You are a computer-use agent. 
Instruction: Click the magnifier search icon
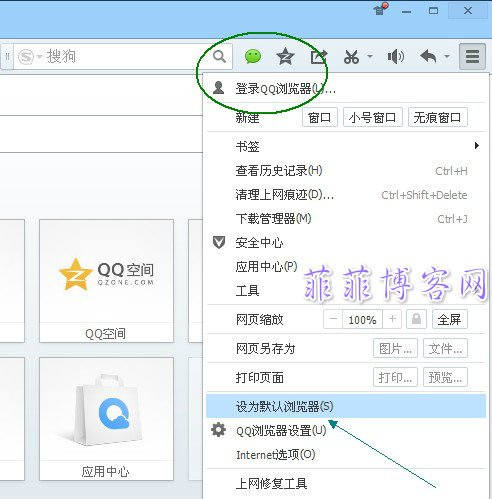coord(219,57)
